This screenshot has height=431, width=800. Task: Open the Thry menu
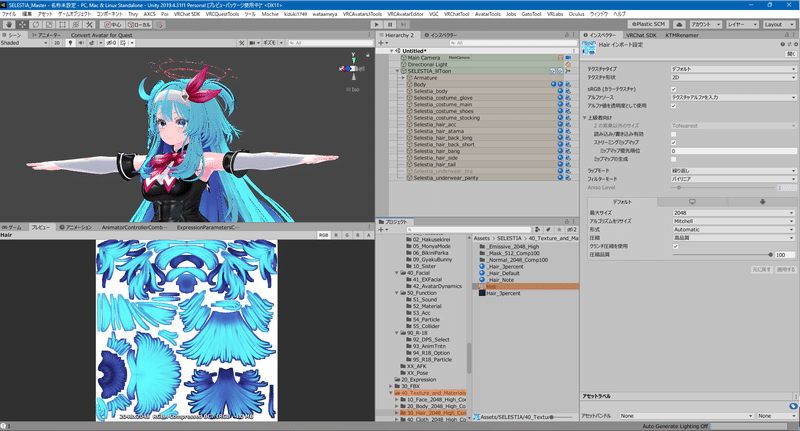[x=133, y=14]
